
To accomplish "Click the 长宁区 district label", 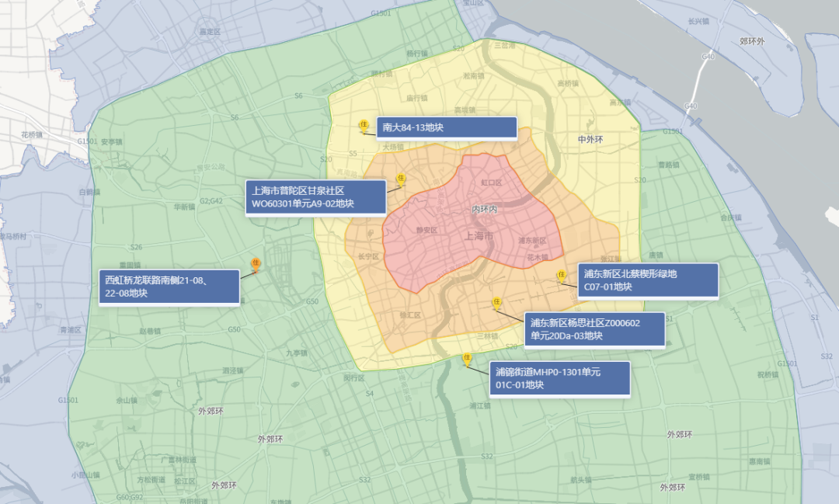I will (x=369, y=257).
